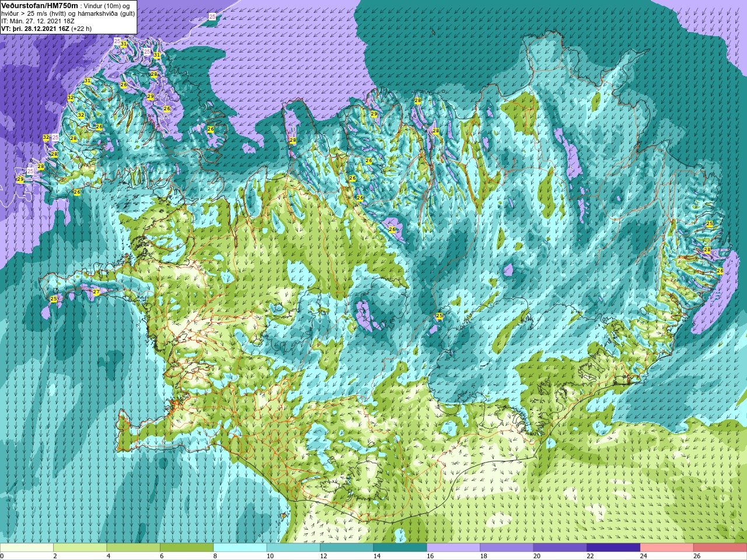747x560 pixels.
Task: Click yellow 25 marker at the large glacier's northwest edge
Action: 439,316
